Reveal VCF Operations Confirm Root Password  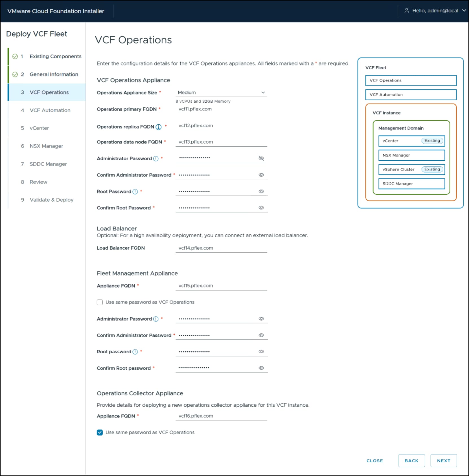pos(261,208)
